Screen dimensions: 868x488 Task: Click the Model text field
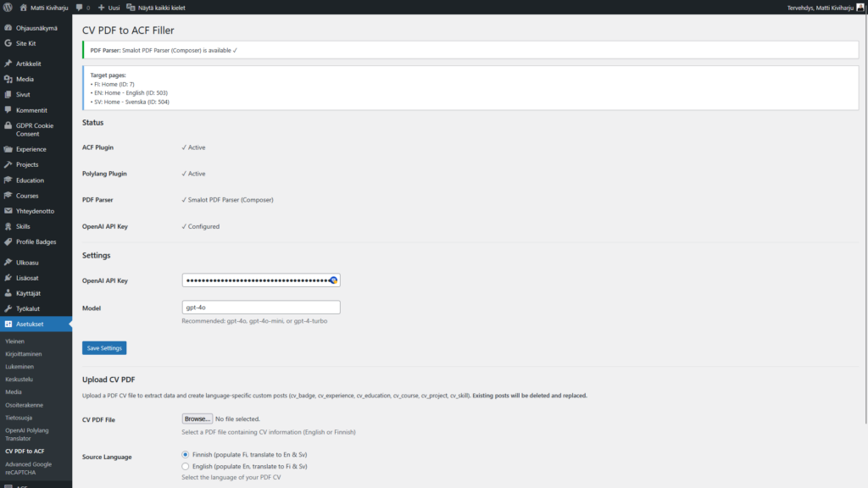[x=260, y=308]
